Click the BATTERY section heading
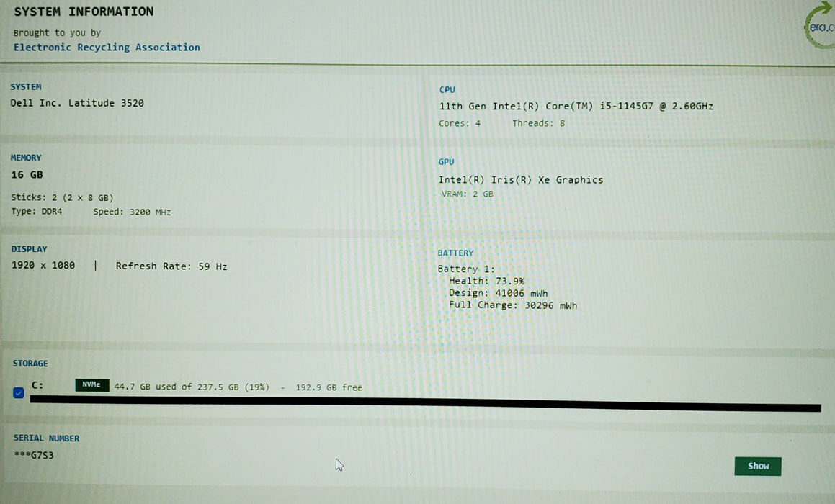 (455, 253)
